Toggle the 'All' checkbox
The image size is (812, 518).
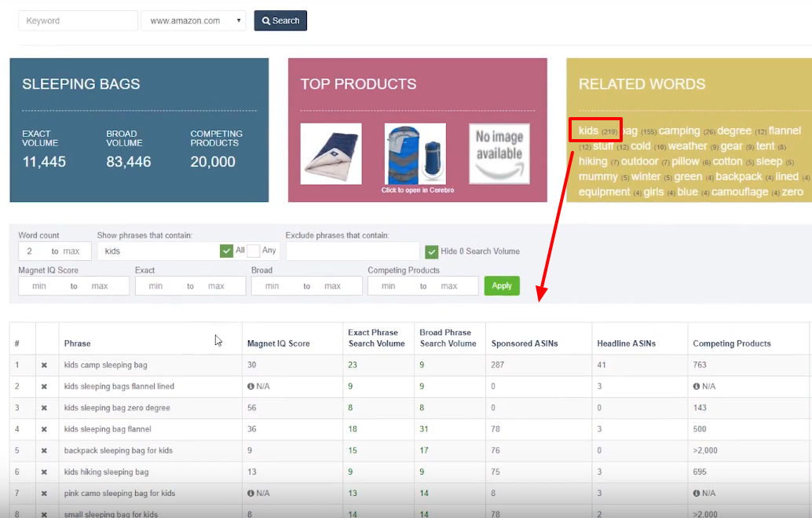coord(226,251)
